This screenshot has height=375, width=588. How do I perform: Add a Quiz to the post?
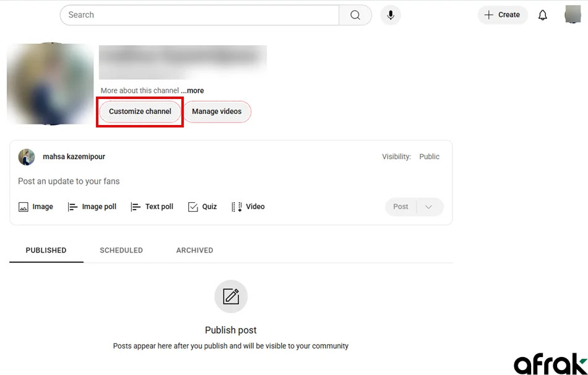pyautogui.click(x=202, y=207)
